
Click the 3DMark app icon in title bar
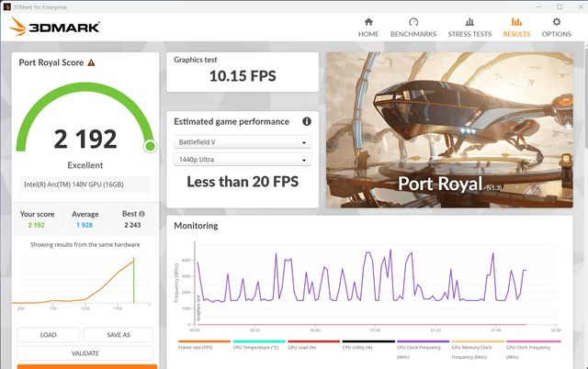(x=6, y=6)
